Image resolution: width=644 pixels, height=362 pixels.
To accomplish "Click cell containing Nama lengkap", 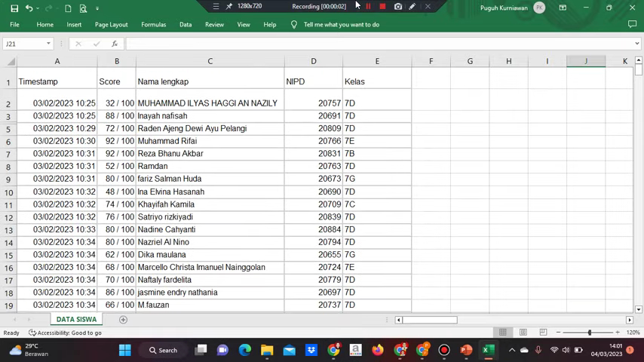I will coord(210,81).
